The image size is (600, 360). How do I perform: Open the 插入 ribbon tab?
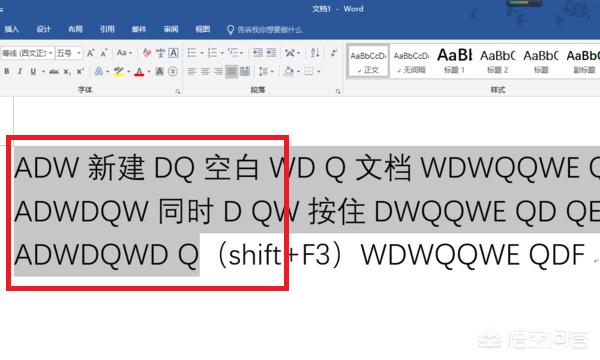(11, 29)
